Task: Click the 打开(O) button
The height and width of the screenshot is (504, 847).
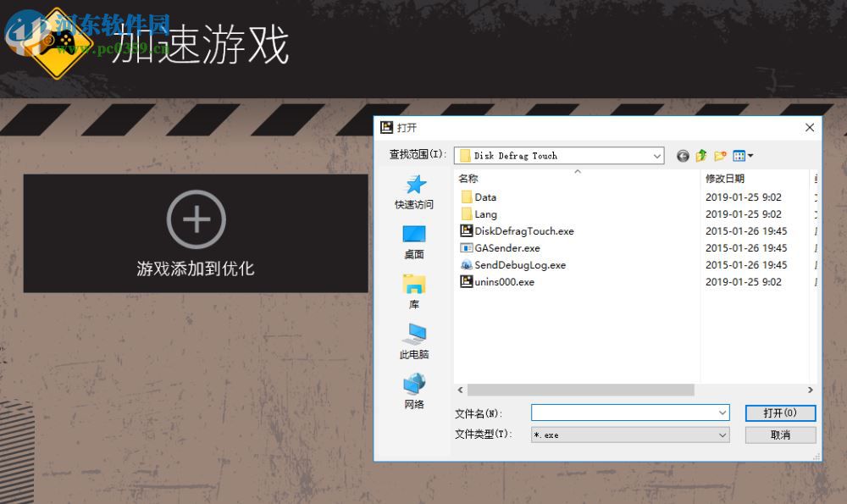Action: (x=779, y=413)
